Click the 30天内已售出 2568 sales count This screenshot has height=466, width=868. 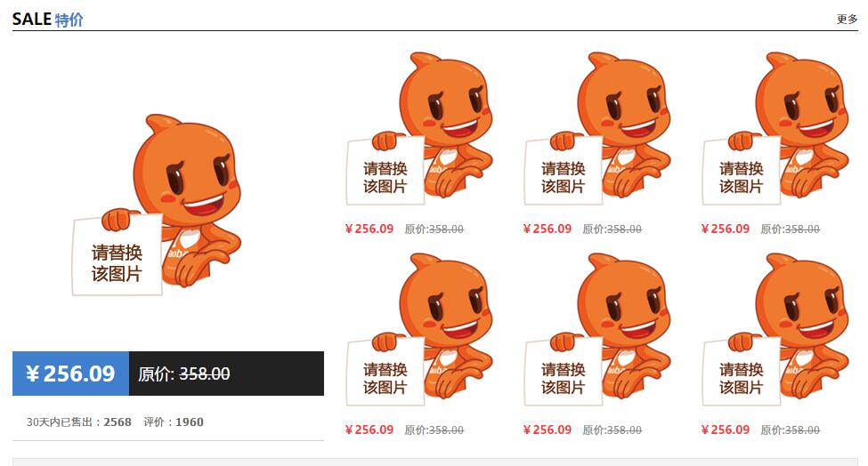click(78, 422)
